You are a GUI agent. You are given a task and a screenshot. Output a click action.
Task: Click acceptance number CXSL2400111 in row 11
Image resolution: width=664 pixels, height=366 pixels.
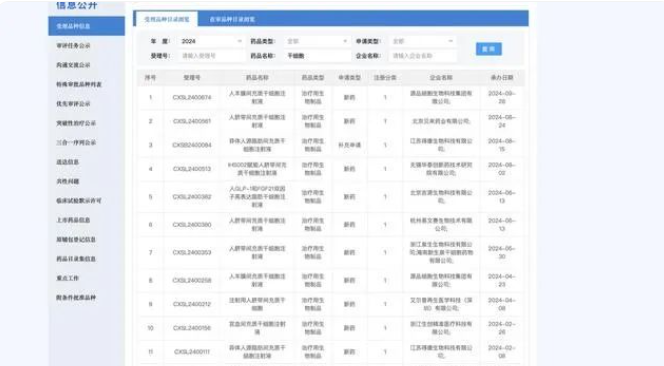pyautogui.click(x=192, y=352)
